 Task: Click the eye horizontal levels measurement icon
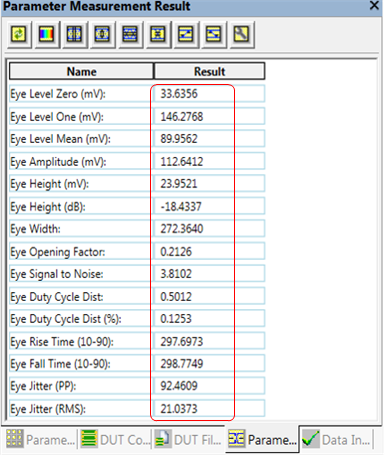pyautogui.click(x=130, y=34)
